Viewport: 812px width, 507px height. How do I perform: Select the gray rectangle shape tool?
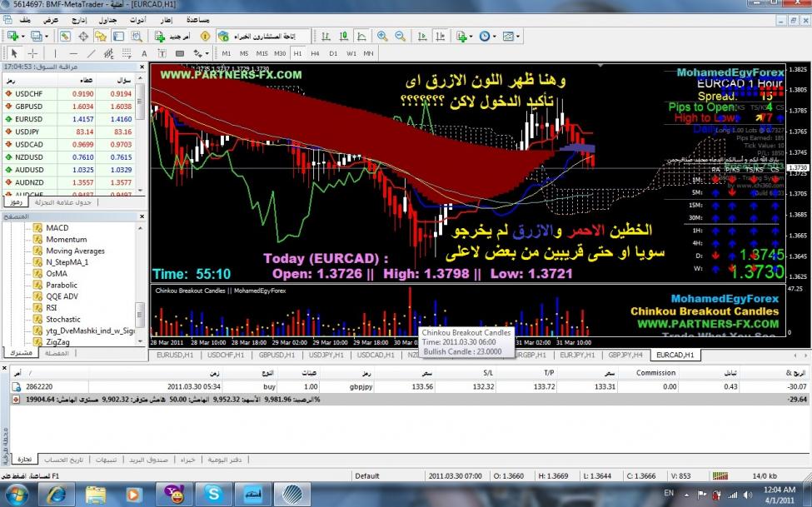click(x=180, y=53)
